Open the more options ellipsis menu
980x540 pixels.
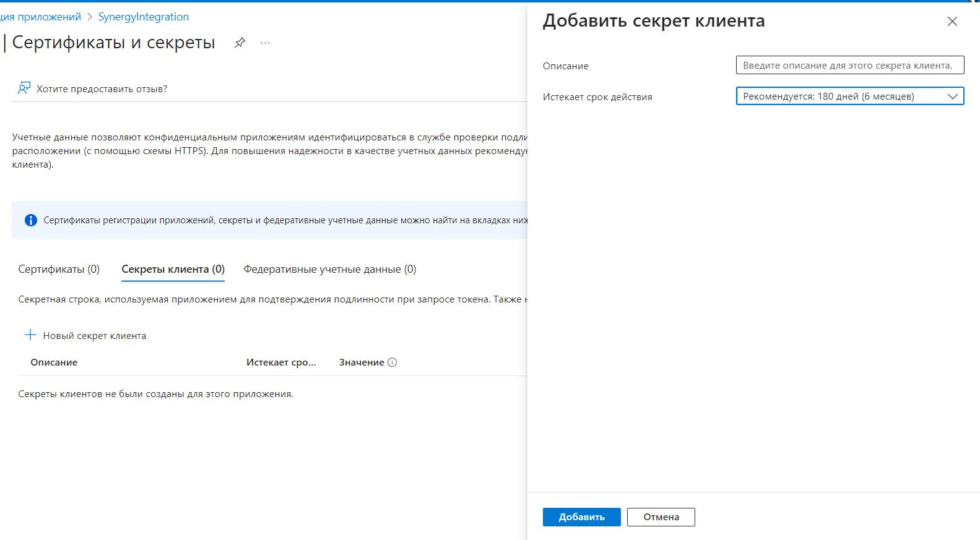coord(265,43)
